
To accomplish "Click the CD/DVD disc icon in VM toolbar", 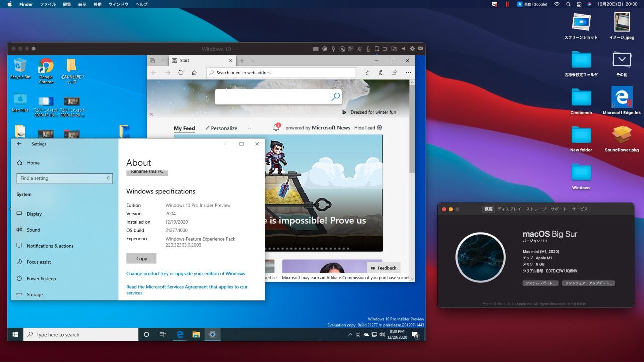I will (342, 49).
